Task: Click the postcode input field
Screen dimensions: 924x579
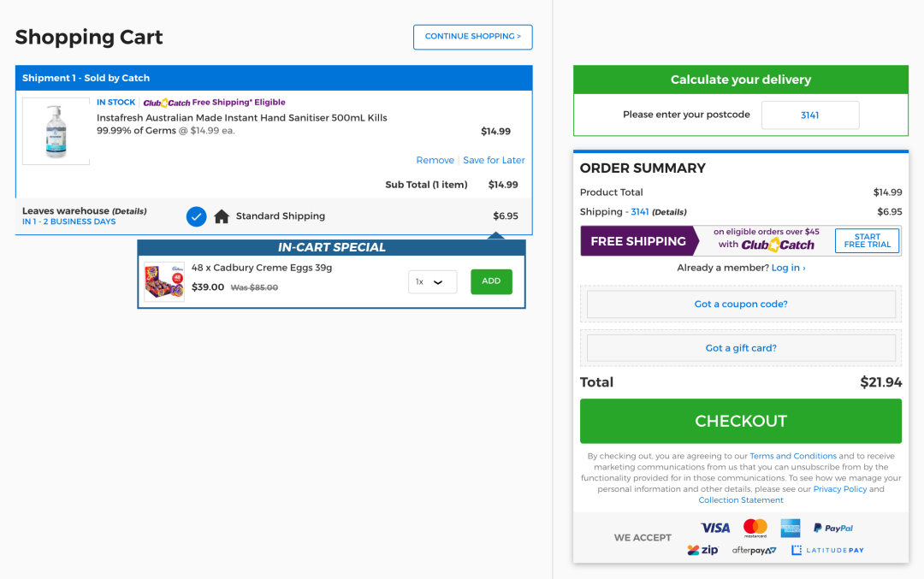Action: [810, 115]
